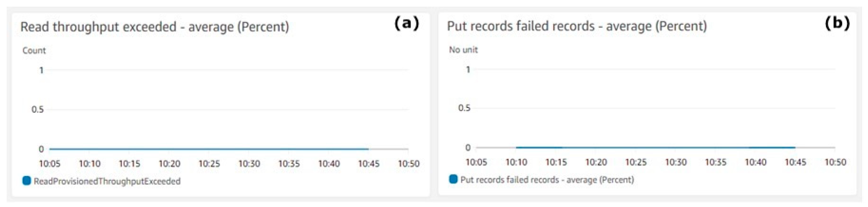Click the (a) panel marker
The image size is (868, 207).
407,24
